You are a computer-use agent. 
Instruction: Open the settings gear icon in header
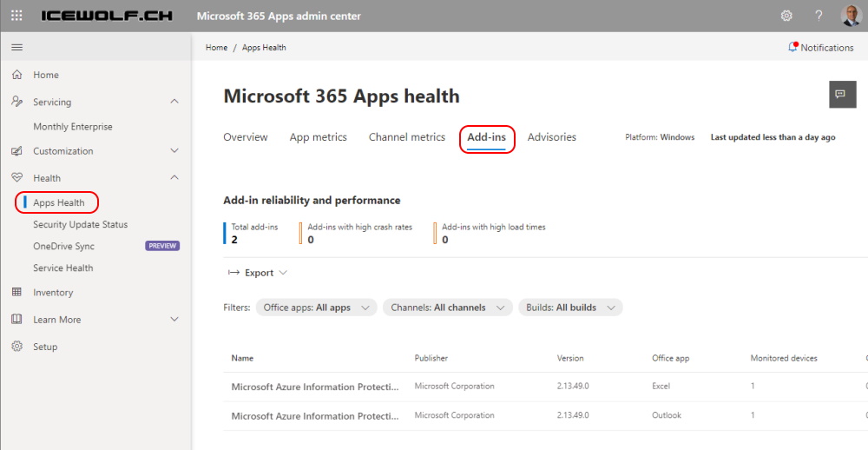point(786,16)
